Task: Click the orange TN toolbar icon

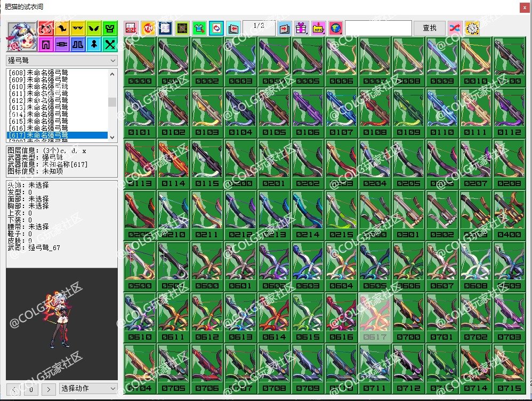Action: [148, 28]
